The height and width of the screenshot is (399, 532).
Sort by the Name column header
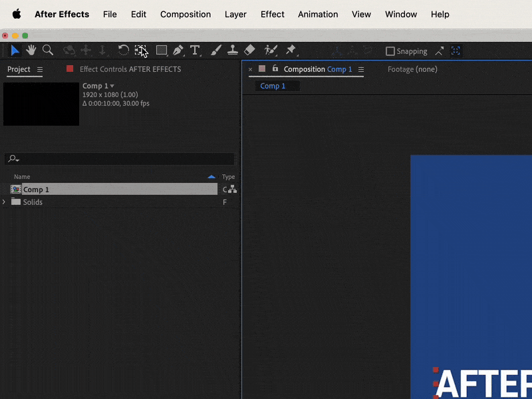[22, 177]
